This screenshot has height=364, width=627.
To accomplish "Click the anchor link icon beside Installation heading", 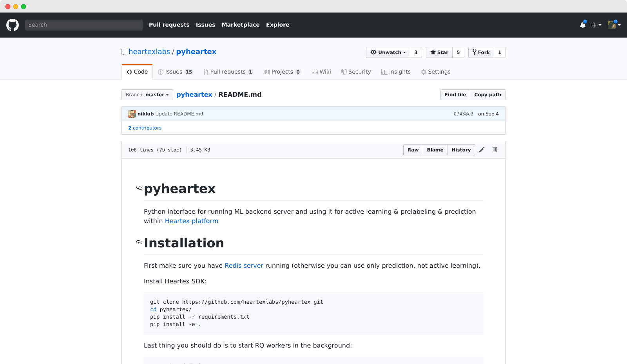I will point(139,242).
